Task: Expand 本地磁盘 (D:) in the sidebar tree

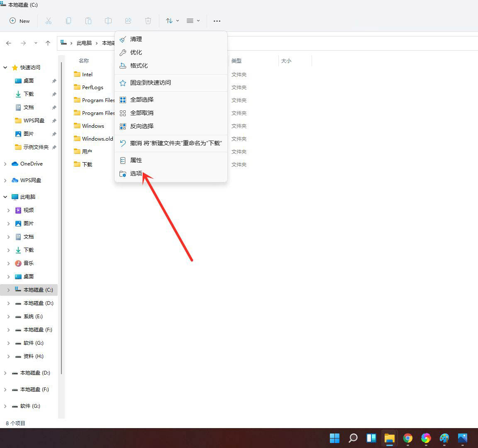Action: click(x=8, y=303)
